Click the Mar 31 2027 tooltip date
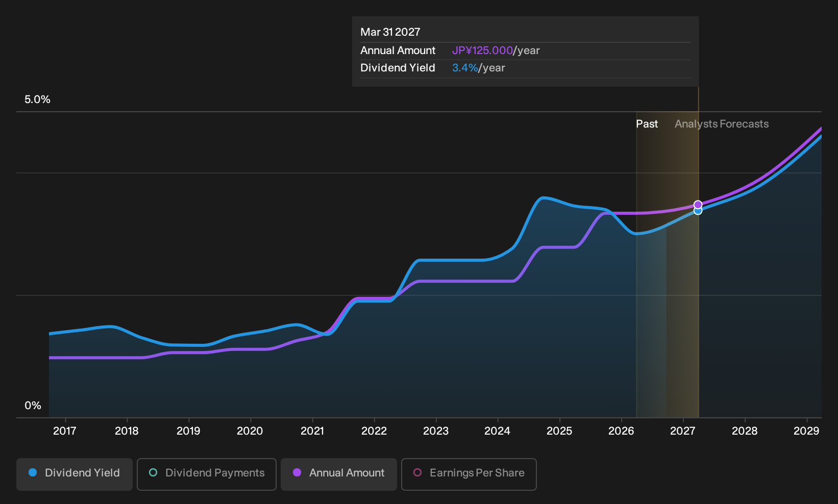 [x=390, y=32]
